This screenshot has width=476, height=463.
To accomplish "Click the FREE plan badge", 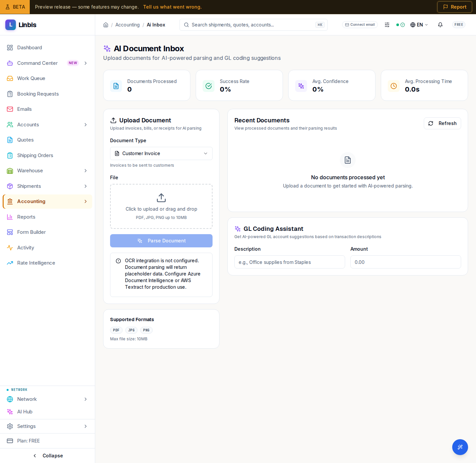I will coord(459,25).
